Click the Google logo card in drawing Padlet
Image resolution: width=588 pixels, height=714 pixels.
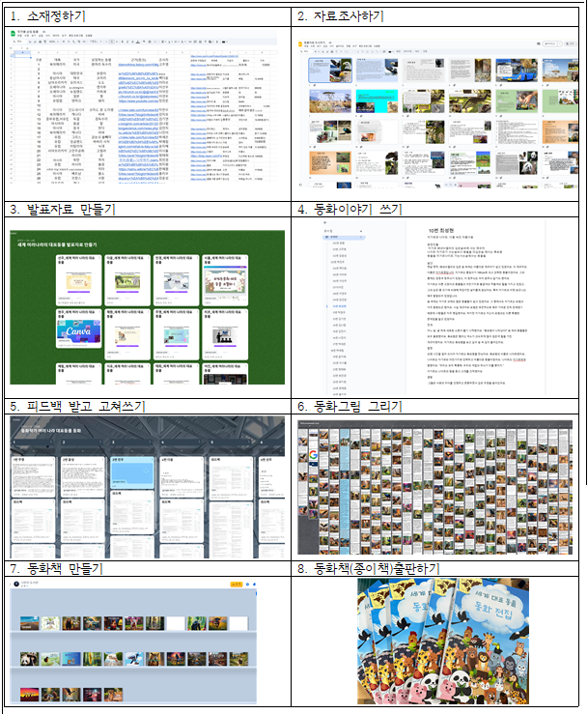[x=313, y=454]
